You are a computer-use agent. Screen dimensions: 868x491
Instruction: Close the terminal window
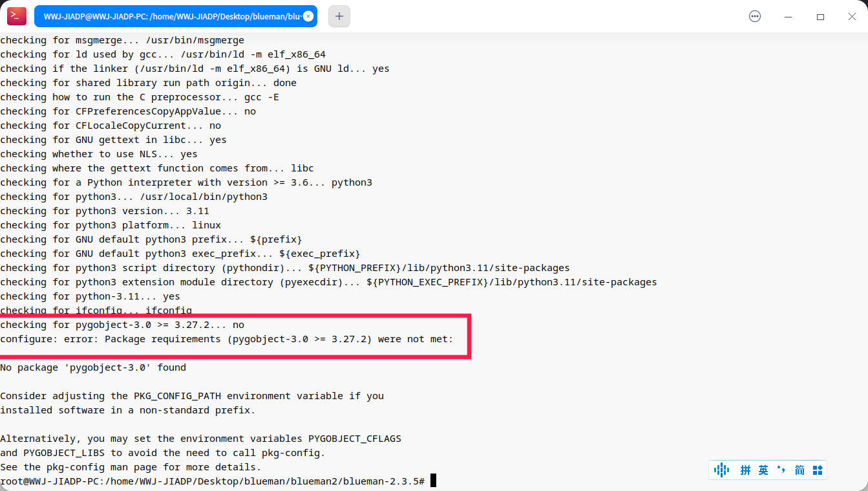point(852,17)
